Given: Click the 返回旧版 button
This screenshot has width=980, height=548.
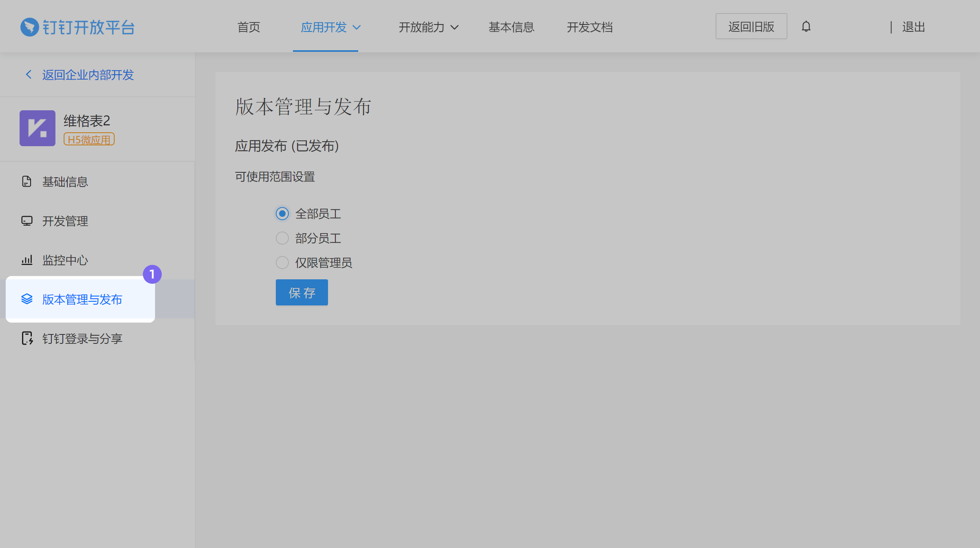Looking at the screenshot, I should point(751,27).
